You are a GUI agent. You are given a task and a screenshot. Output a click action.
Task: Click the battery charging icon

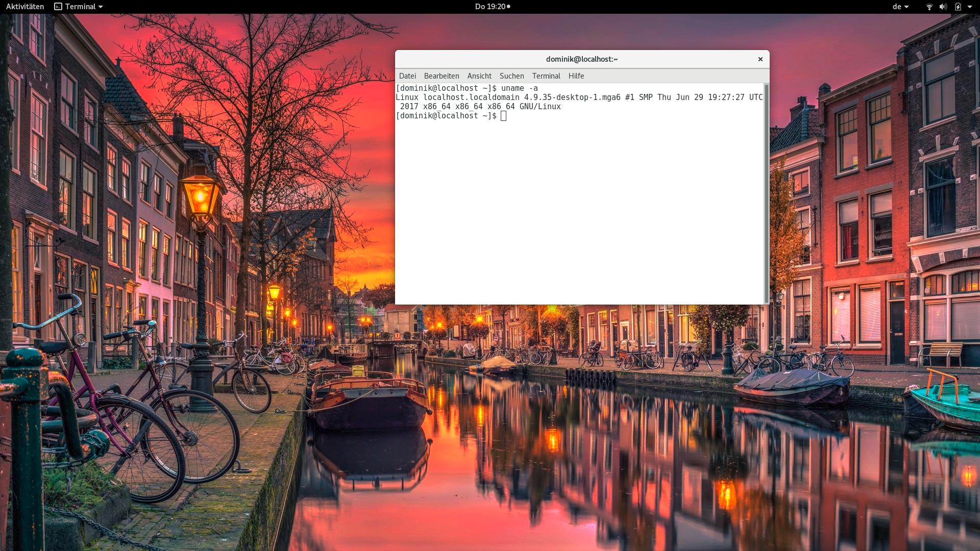pos(958,7)
